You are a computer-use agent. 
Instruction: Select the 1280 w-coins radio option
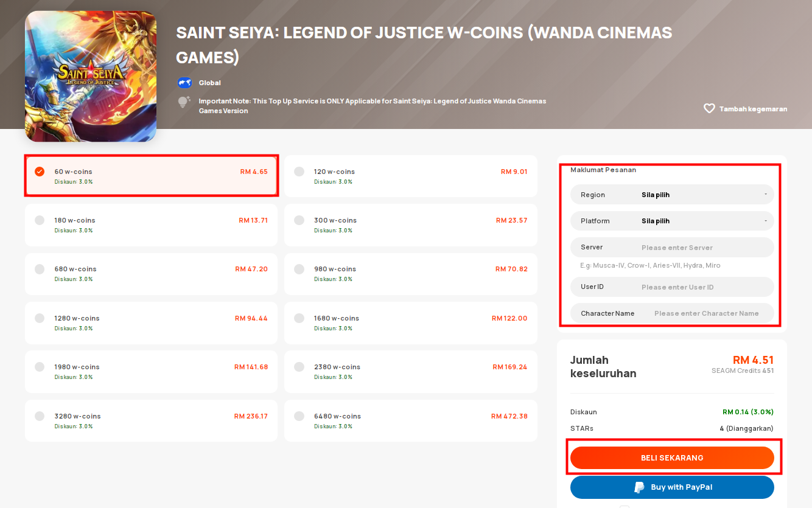40,318
